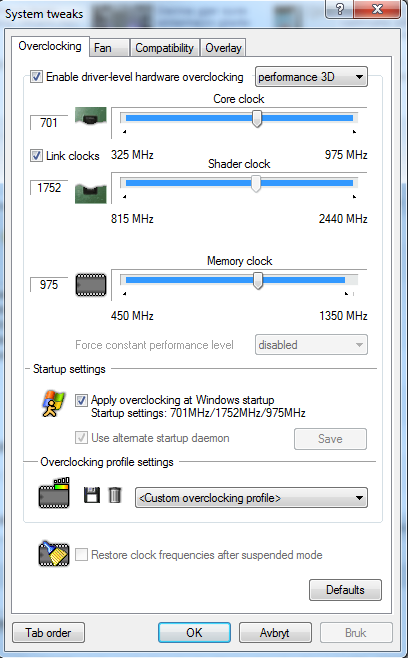Click the Windows startup settings icon
The image size is (419, 668).
(x=53, y=403)
